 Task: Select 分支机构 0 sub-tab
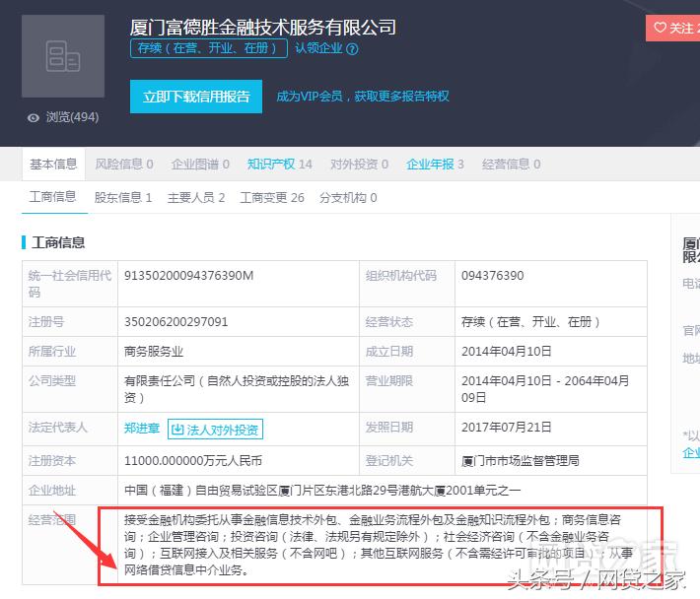pyautogui.click(x=348, y=197)
